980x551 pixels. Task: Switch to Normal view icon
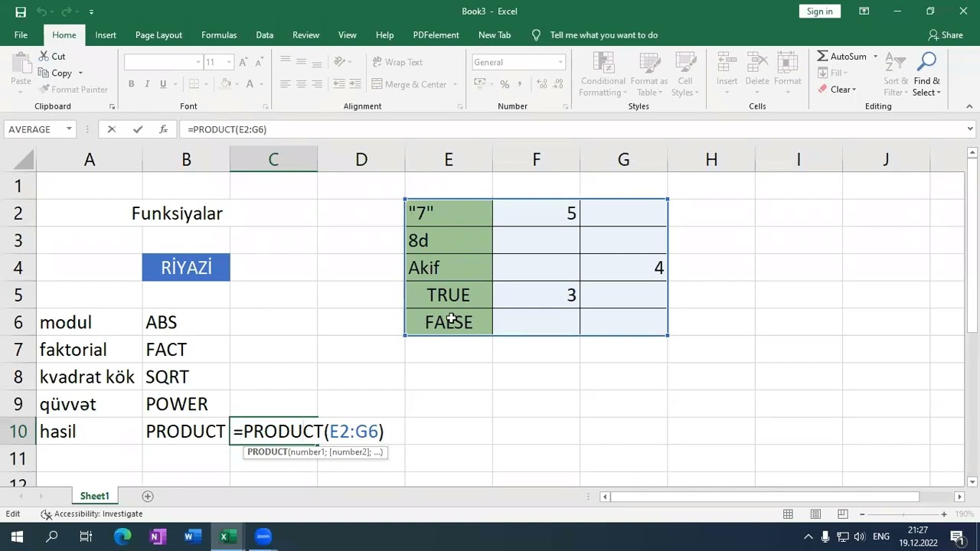click(788, 514)
